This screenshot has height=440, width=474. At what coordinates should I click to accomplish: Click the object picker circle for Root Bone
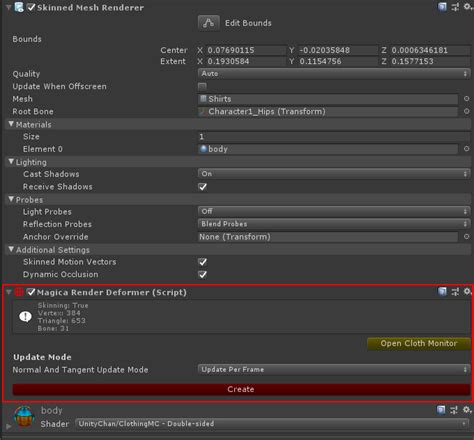click(466, 111)
